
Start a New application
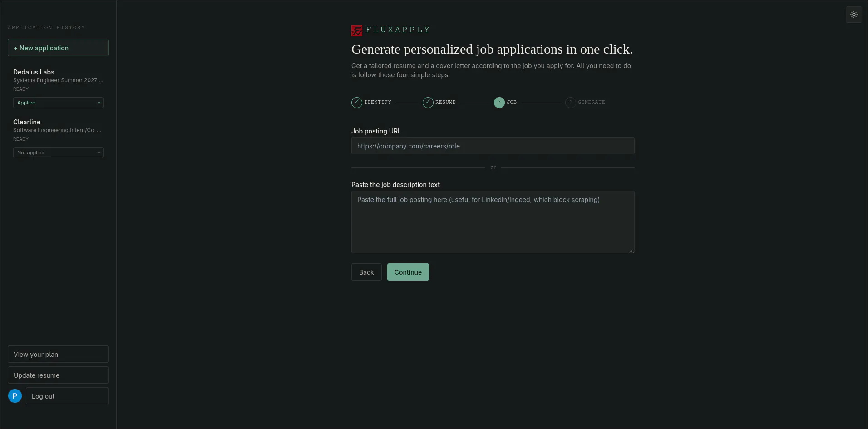tap(58, 48)
